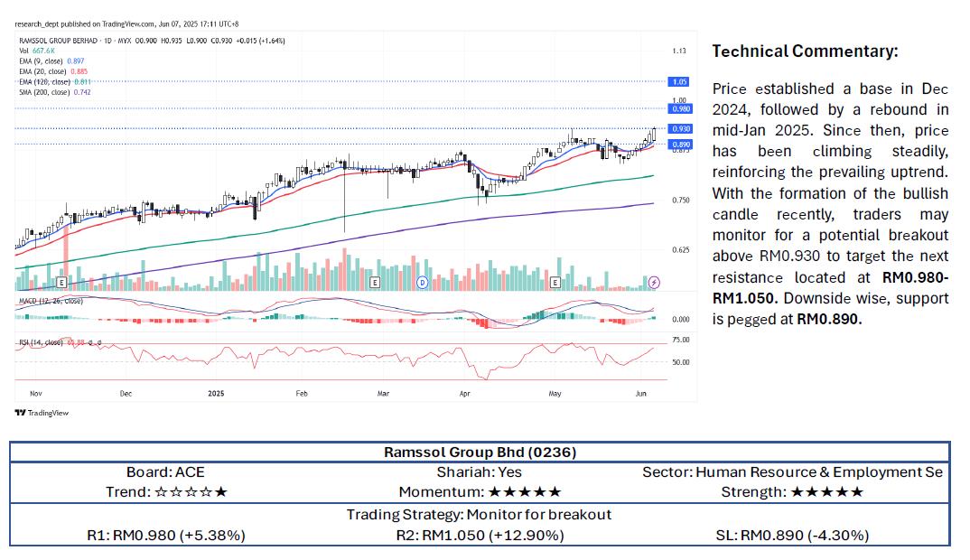Click the TradingView logo below the chart

(42, 413)
